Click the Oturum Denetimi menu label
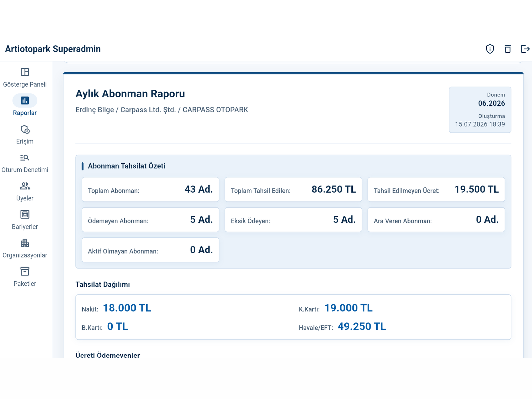The width and height of the screenshot is (532, 399). 25,170
